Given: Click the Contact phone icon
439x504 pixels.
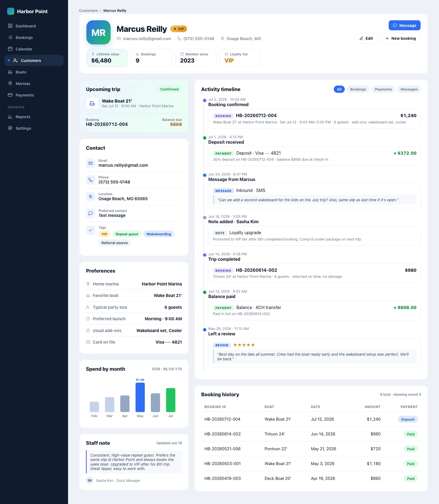Looking at the screenshot, I should coord(91,180).
